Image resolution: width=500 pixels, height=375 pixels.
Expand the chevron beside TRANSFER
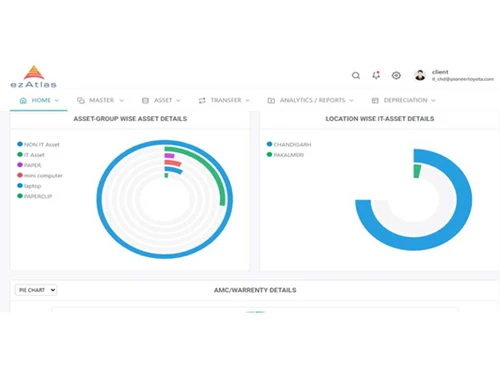[x=247, y=100]
